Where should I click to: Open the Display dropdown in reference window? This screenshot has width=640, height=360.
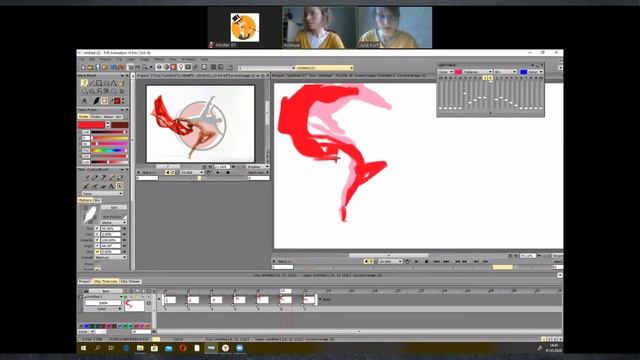258,167
